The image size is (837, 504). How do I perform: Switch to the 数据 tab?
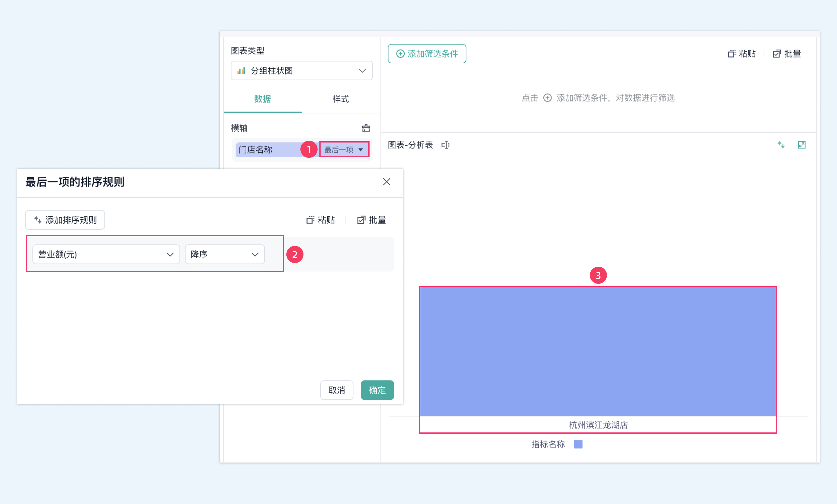coord(262,99)
